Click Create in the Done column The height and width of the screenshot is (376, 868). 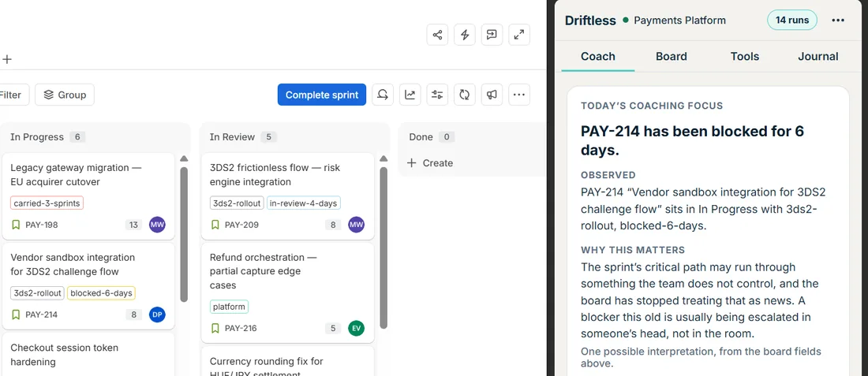[x=430, y=163]
